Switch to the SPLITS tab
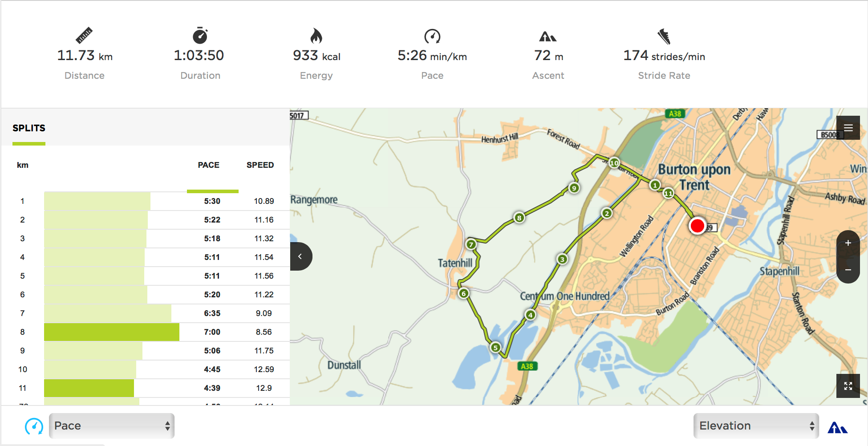This screenshot has width=868, height=446. 29,128
